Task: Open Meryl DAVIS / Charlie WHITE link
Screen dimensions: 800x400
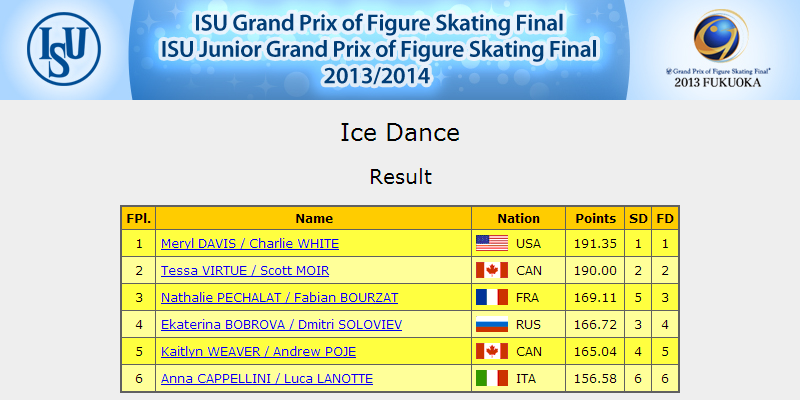Action: pos(250,243)
